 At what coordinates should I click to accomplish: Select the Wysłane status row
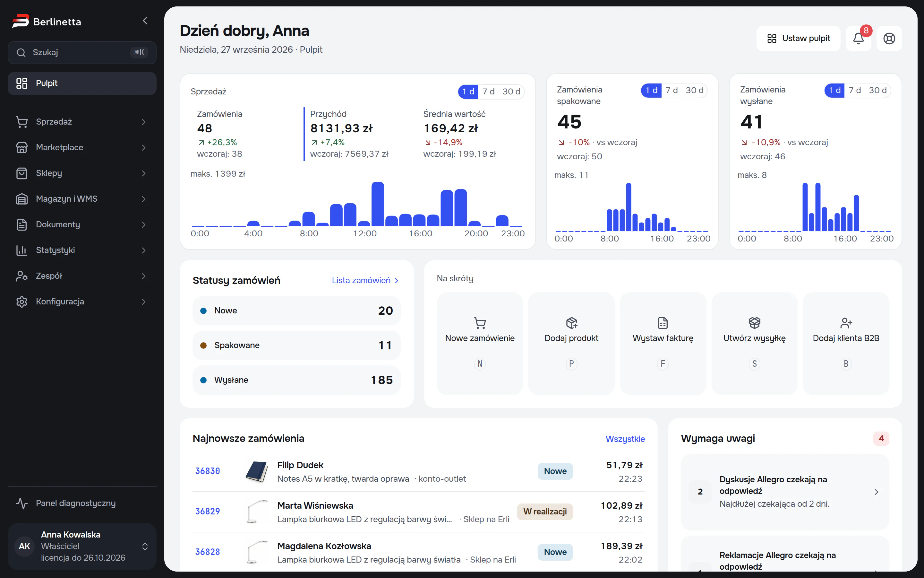[296, 380]
